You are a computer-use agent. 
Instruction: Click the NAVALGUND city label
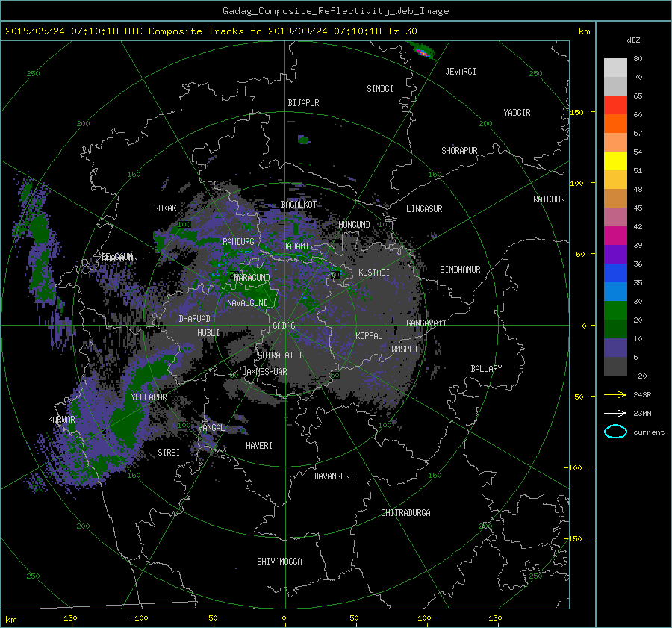pyautogui.click(x=247, y=303)
